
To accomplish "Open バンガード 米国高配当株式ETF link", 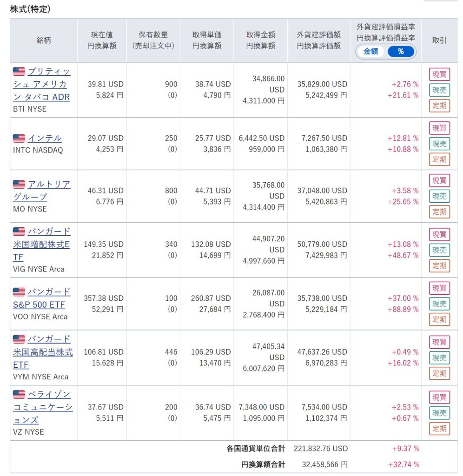I will [x=43, y=352].
